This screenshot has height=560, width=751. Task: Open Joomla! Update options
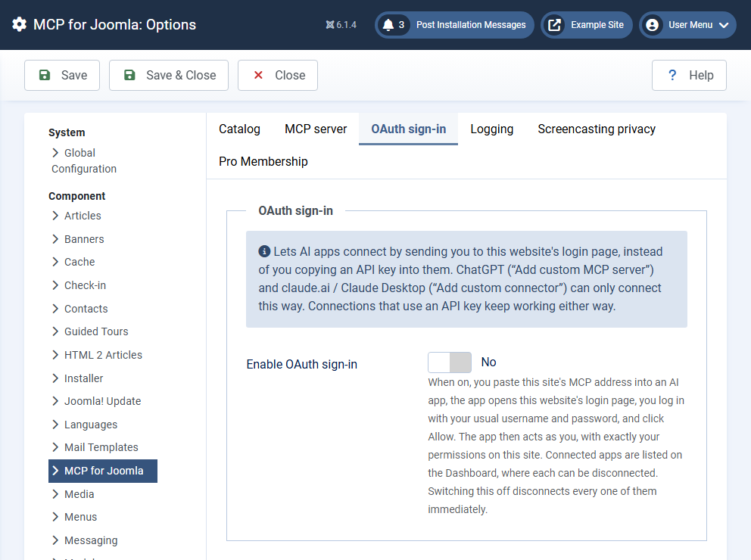102,401
